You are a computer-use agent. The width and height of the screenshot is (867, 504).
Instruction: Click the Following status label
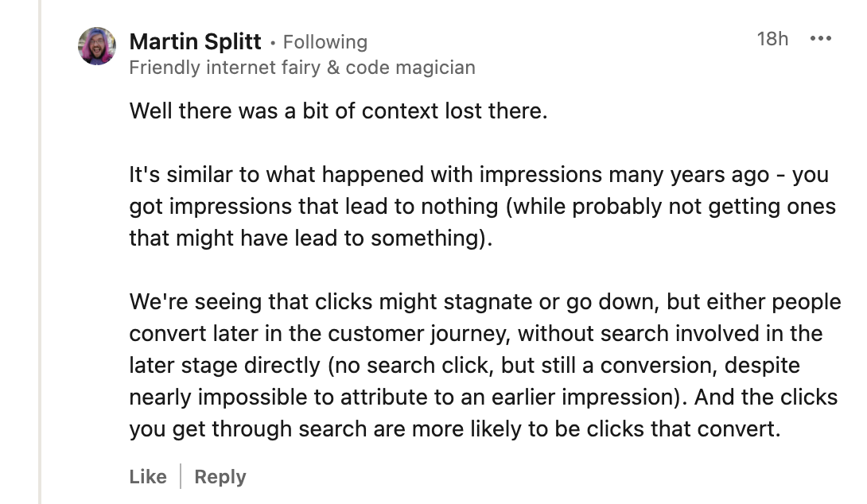(x=325, y=42)
